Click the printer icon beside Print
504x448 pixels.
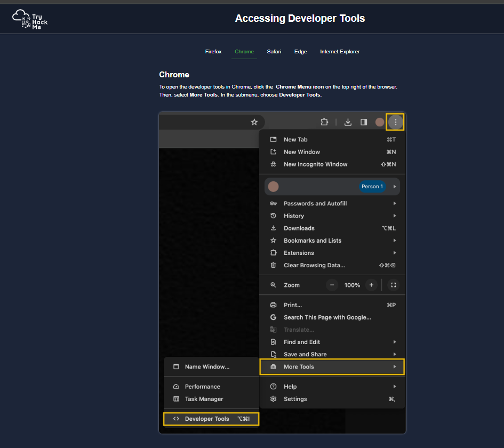point(273,305)
